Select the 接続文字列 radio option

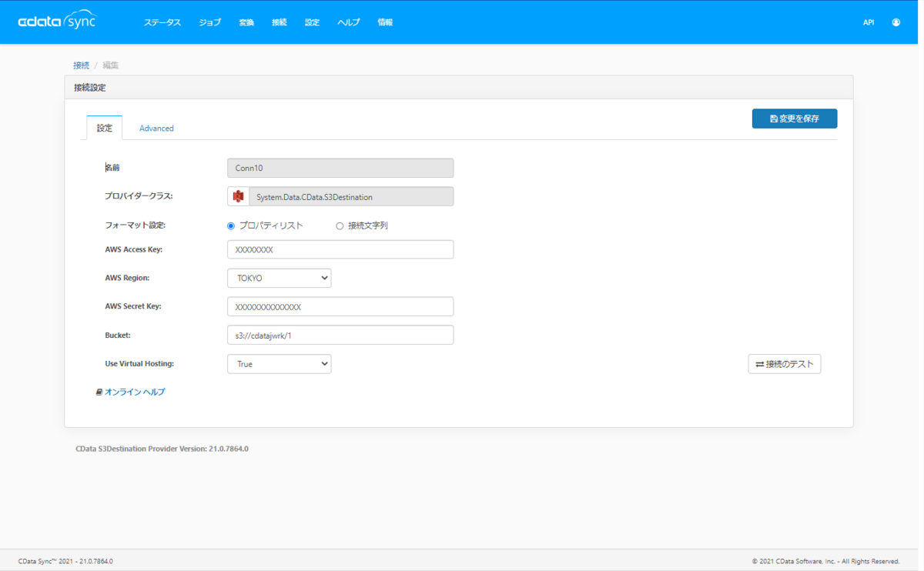tap(340, 226)
